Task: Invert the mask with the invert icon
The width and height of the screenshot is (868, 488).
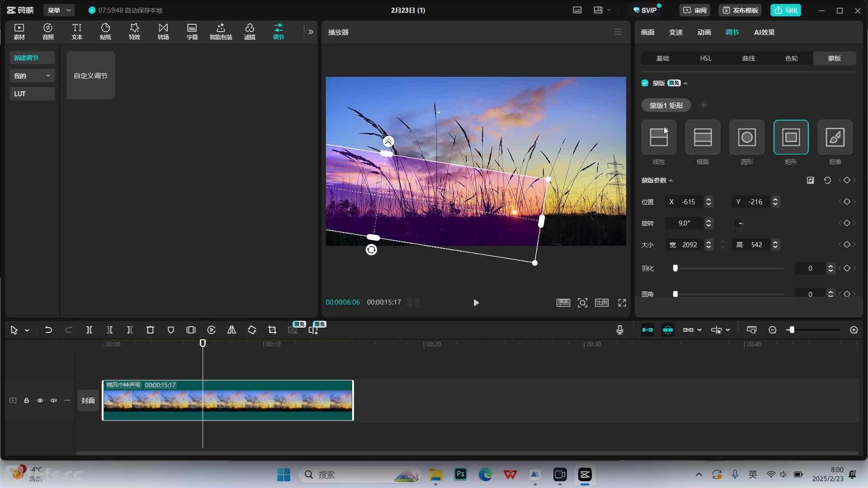Action: point(810,180)
